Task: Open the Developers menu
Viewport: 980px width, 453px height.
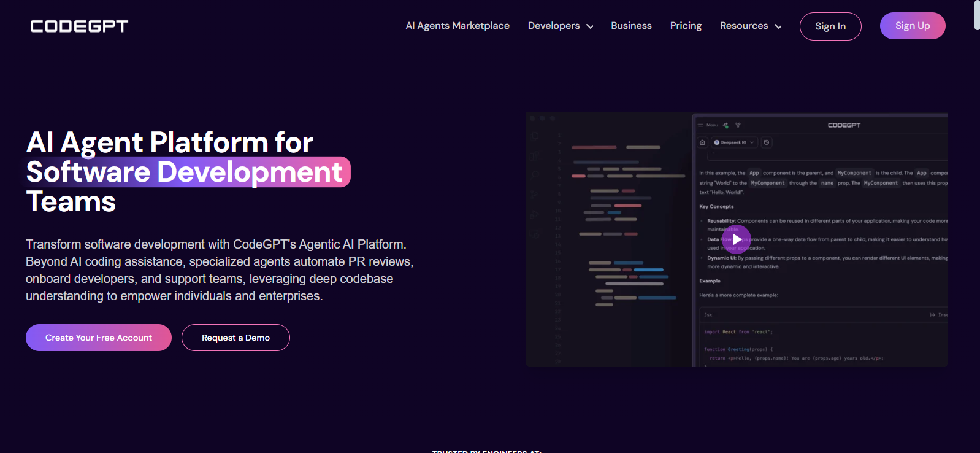Action: (x=554, y=26)
